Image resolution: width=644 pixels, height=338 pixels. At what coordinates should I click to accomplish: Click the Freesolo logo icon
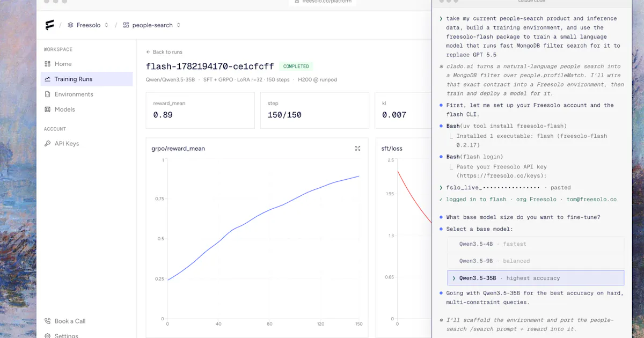[50, 25]
